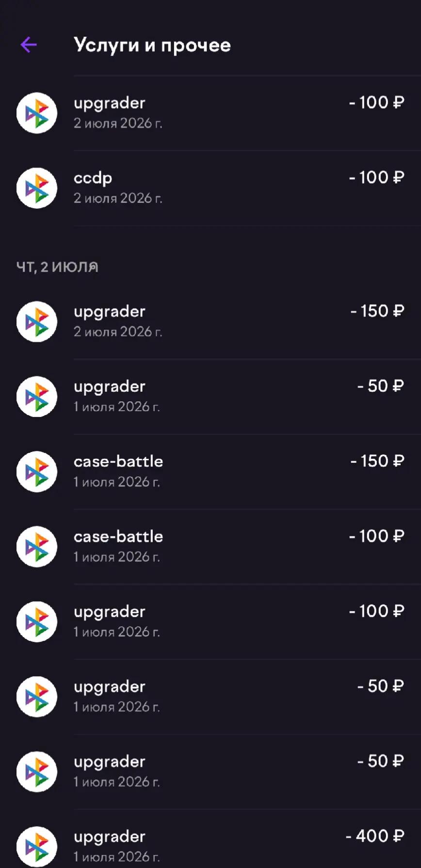421x868 pixels.
Task: Select the case-battle entry costing 100 ₽
Action: pos(210,547)
